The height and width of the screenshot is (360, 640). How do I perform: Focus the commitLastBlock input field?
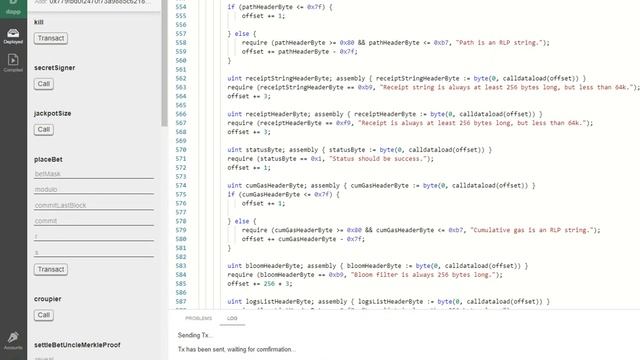point(94,205)
